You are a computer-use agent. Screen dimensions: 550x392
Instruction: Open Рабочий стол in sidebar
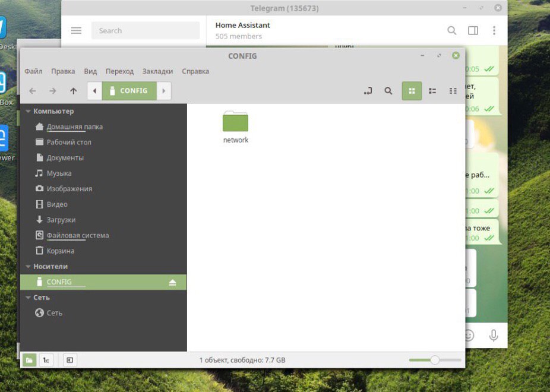coord(103,142)
